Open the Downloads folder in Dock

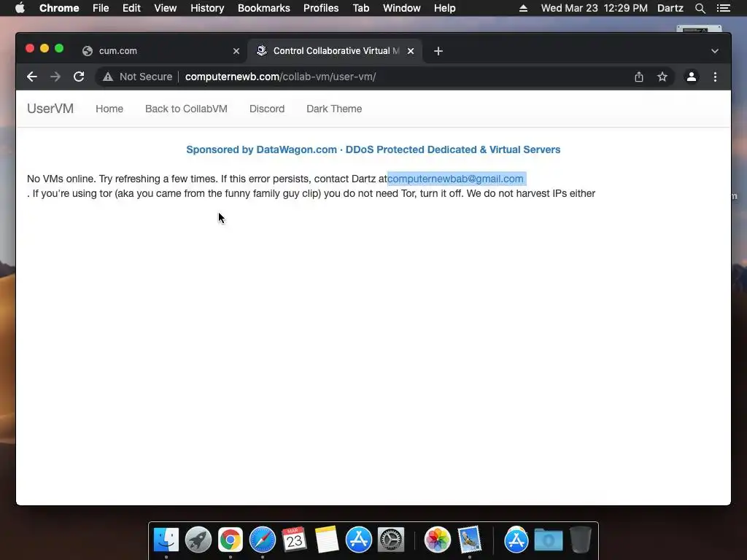(549, 540)
